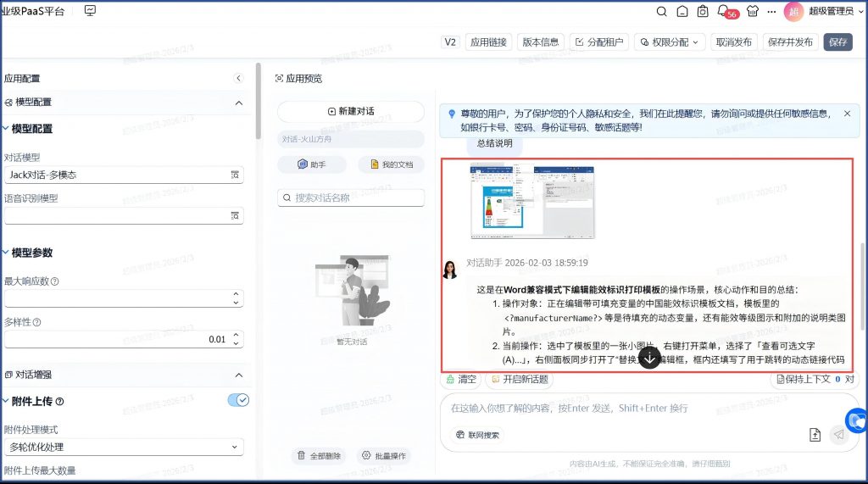This screenshot has width=868, height=484.
Task: Toggle the 附件上传 switch
Action: [x=238, y=400]
